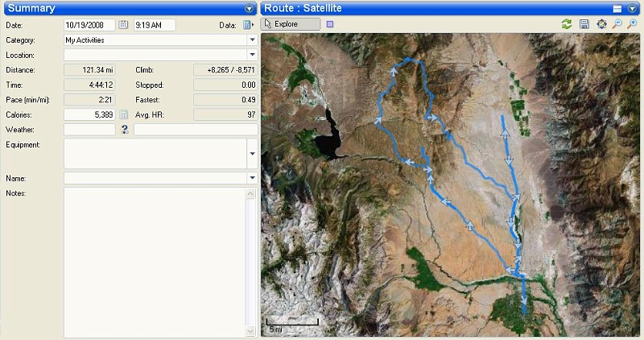Click inside the Equipment box
644x340 pixels.
[x=155, y=153]
